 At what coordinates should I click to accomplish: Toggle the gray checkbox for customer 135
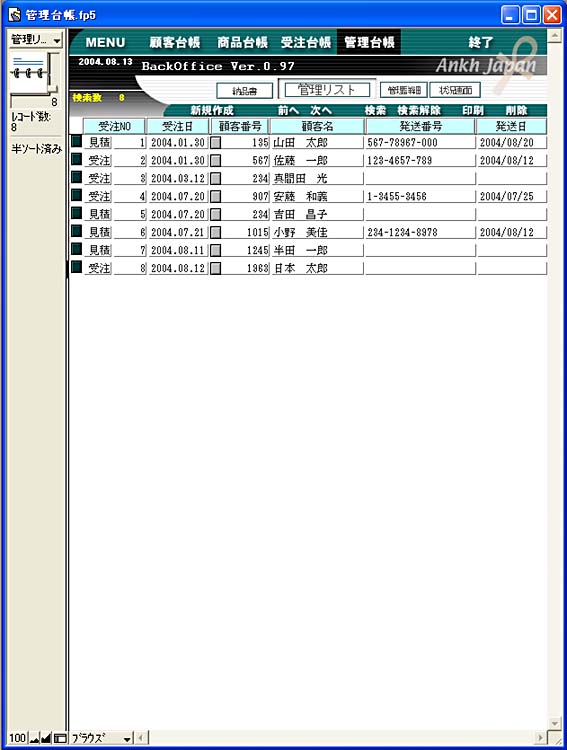(216, 143)
